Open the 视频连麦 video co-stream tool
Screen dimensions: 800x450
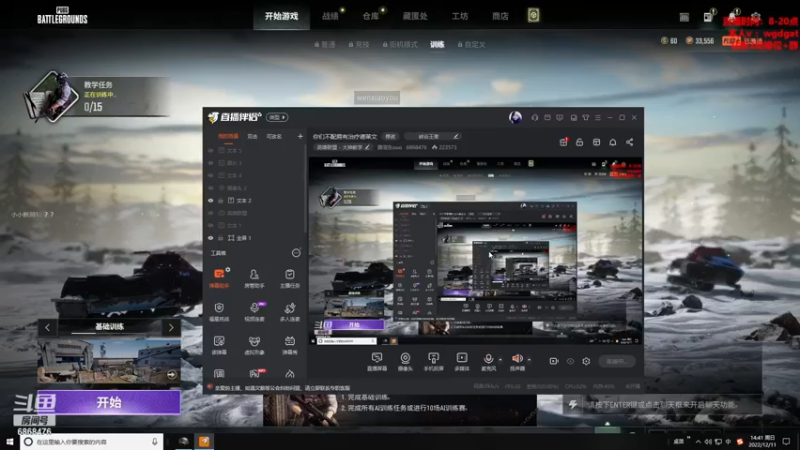pos(254,311)
